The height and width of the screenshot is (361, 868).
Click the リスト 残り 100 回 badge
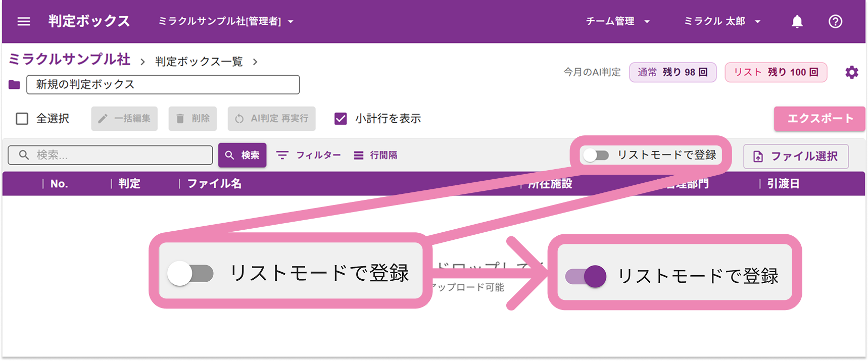(776, 72)
